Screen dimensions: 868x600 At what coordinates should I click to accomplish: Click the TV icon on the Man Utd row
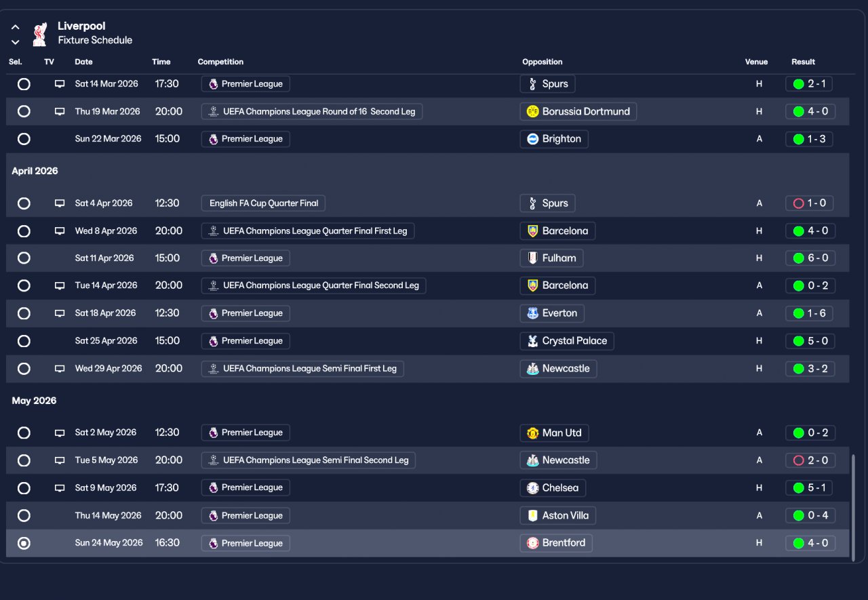click(x=60, y=433)
